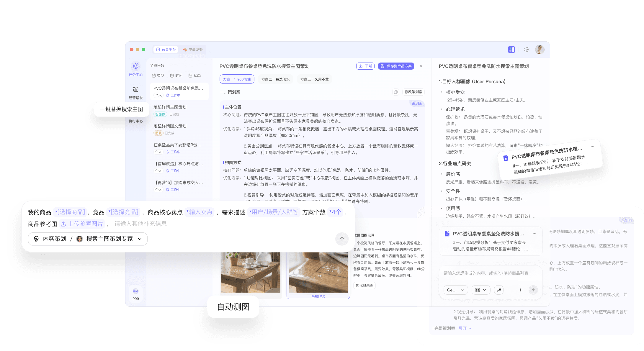This screenshot has height=351, width=644.
Task: Click the settings gear icon top right
Action: [527, 50]
